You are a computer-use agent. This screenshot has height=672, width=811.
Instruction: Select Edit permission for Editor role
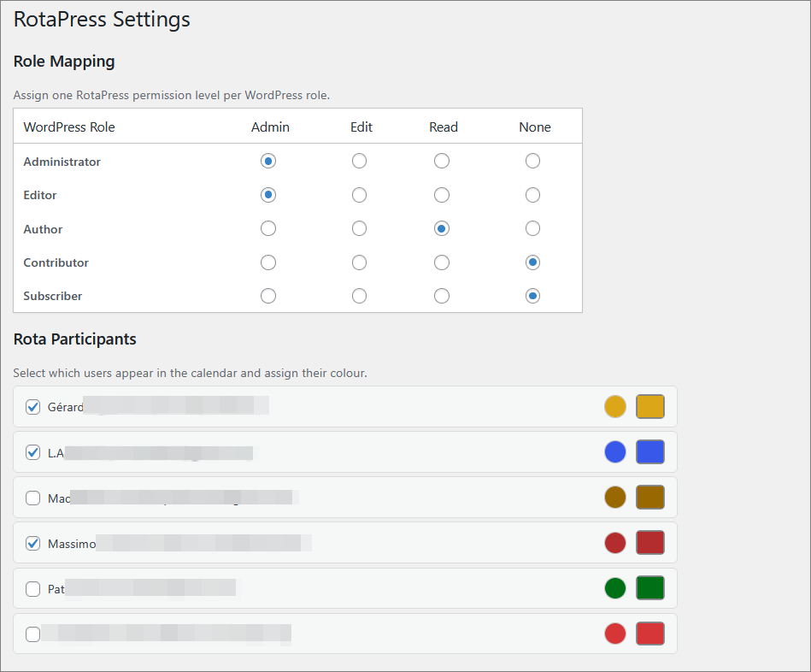pos(359,195)
